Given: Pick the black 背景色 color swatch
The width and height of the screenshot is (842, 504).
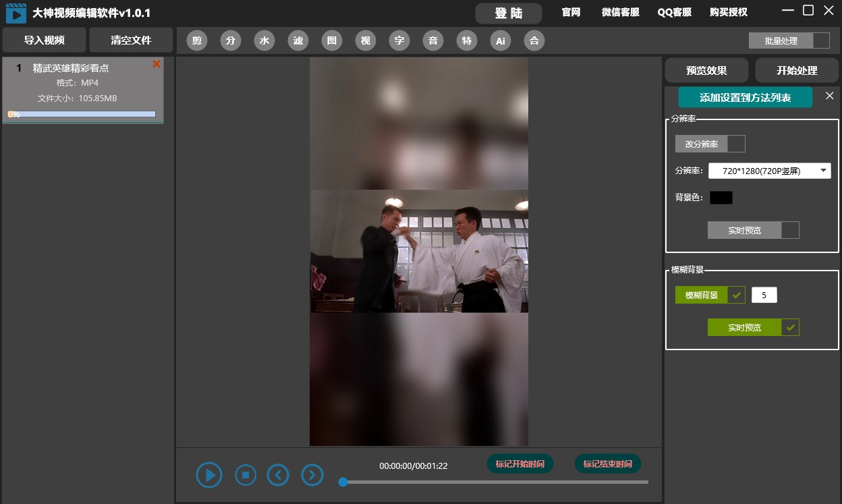Looking at the screenshot, I should tap(721, 198).
